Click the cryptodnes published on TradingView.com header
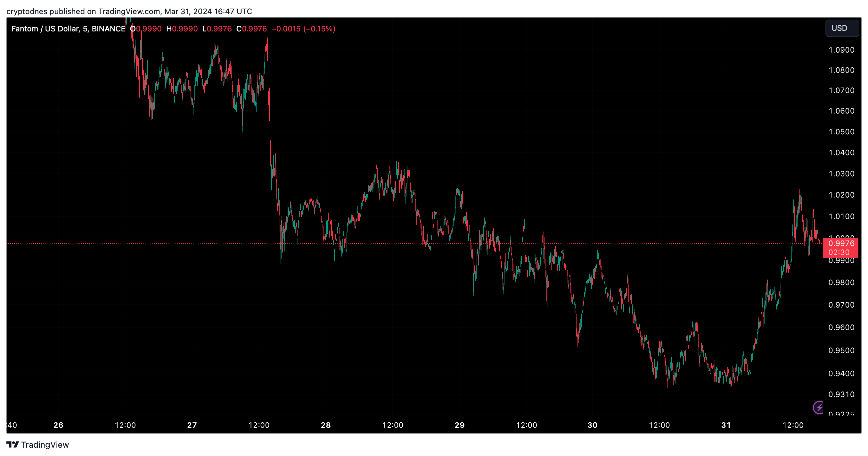 [x=129, y=12]
